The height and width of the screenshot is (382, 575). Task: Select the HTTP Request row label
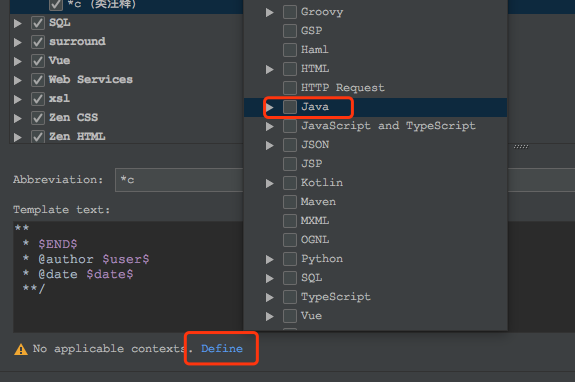tap(343, 88)
